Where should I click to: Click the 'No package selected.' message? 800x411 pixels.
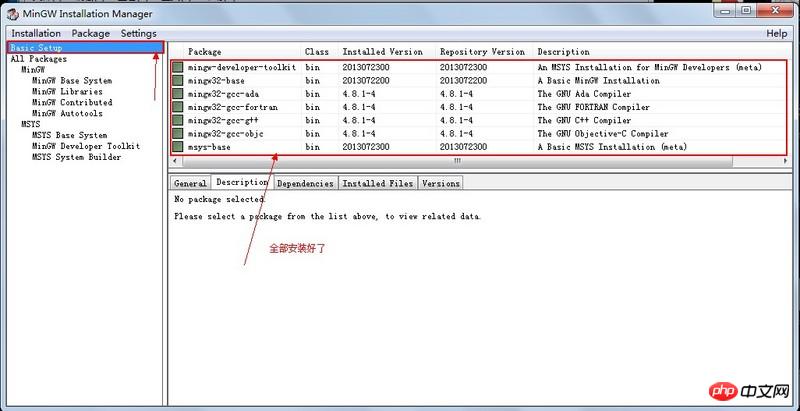coord(220,199)
